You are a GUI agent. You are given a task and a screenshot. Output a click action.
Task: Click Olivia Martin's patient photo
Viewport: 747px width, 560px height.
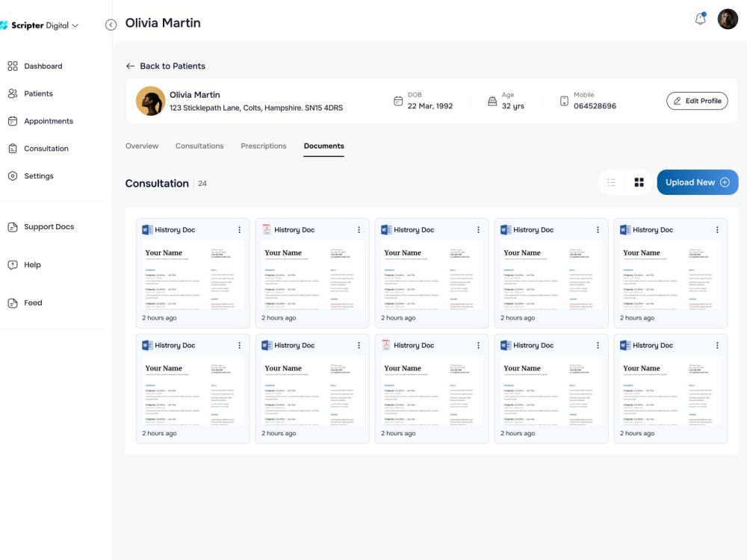coord(151,101)
